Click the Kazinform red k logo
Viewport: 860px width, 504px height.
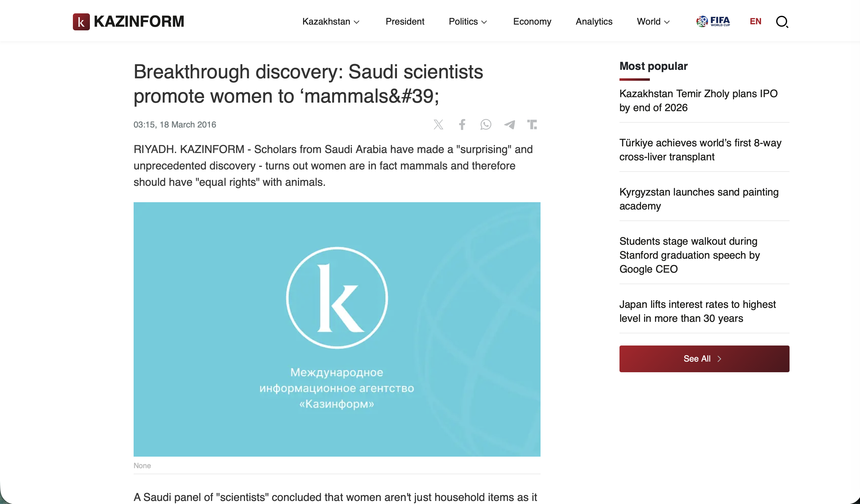81,22
